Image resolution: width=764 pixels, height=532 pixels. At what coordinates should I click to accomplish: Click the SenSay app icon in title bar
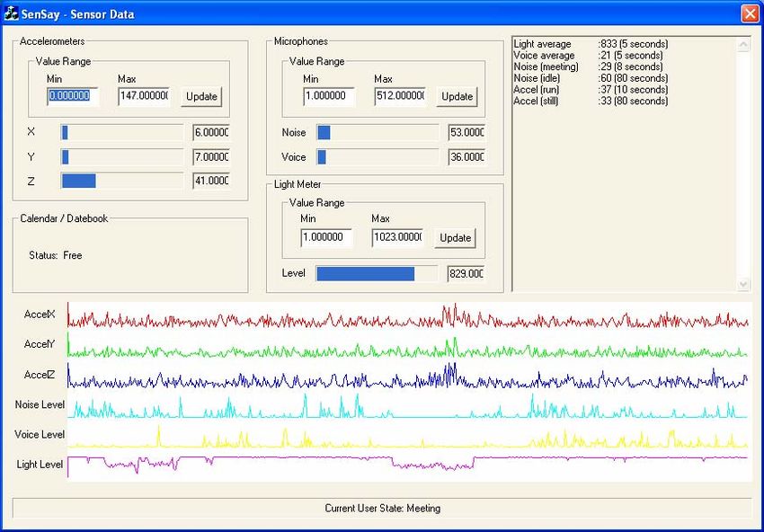pos(11,13)
